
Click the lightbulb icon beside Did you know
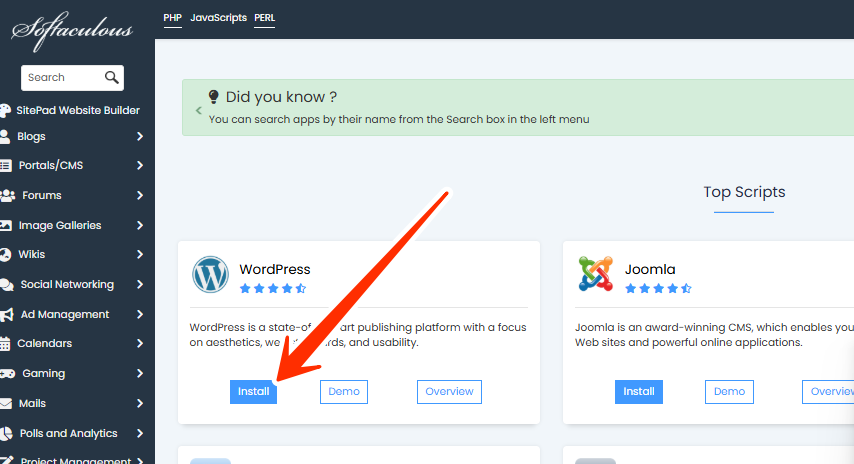pyautogui.click(x=213, y=97)
